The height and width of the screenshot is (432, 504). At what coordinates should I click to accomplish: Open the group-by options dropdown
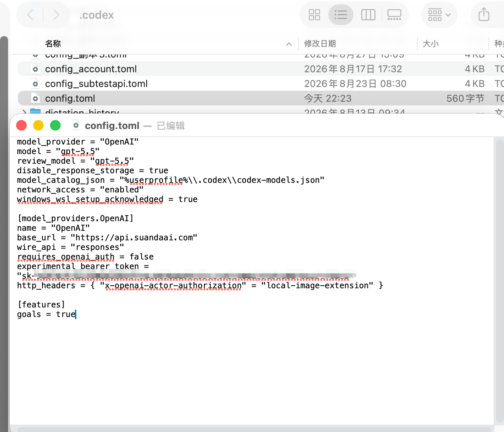pos(439,15)
